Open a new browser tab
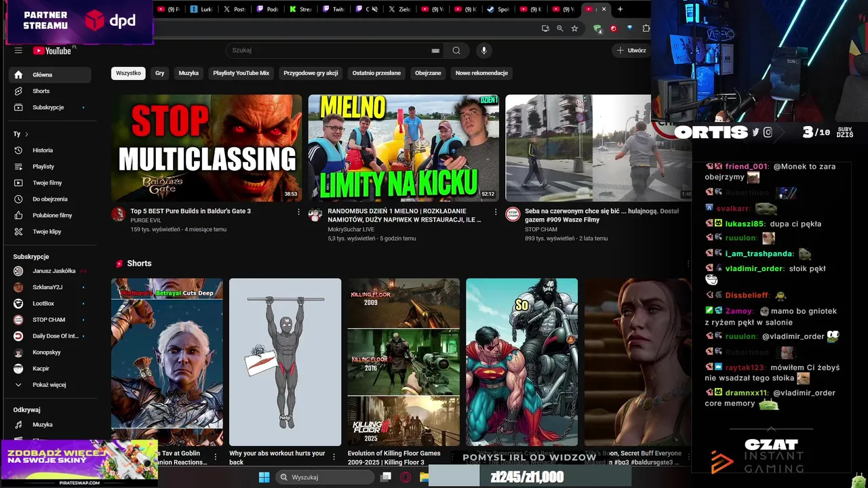This screenshot has height=488, width=868. point(620,9)
